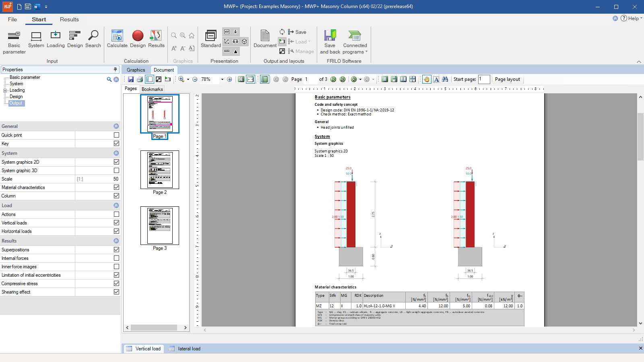Enable Quick print checkbox
The image size is (644, 362).
tap(116, 135)
